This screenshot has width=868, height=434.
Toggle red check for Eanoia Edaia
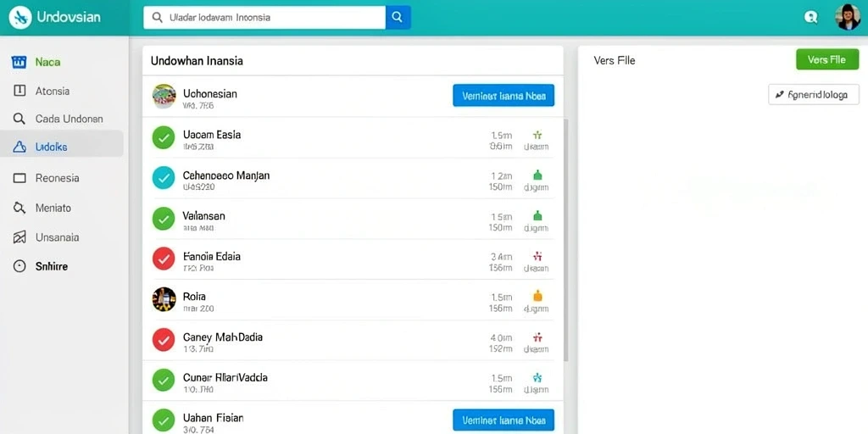coord(164,259)
